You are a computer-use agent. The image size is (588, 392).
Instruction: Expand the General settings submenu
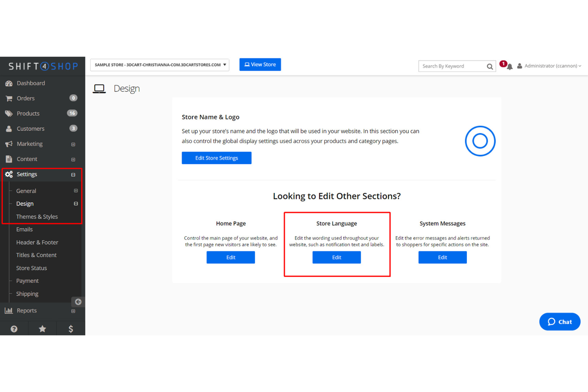(x=75, y=191)
